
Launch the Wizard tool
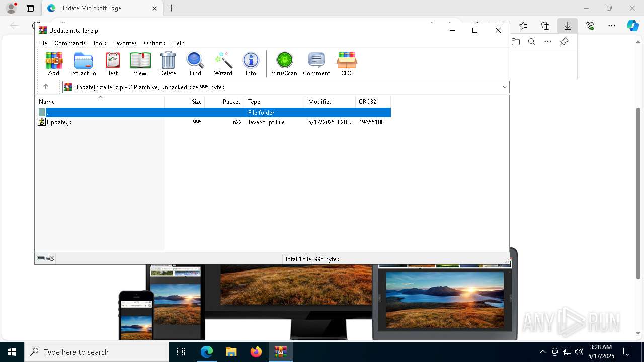click(x=223, y=64)
